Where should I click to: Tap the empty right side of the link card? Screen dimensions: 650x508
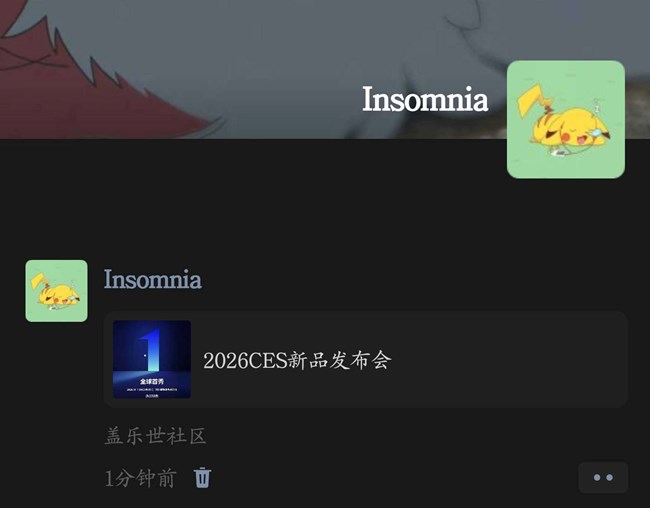pyautogui.click(x=510, y=359)
